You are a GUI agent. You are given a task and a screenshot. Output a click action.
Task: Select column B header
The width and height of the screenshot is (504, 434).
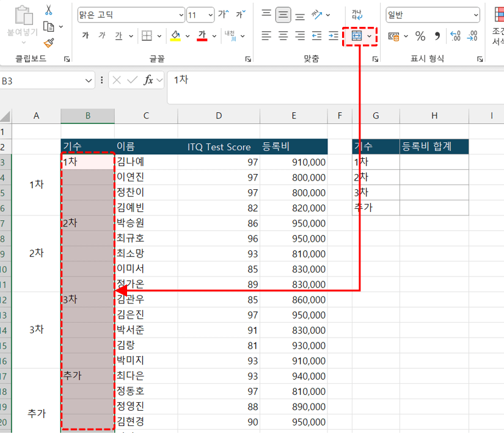[x=88, y=115]
